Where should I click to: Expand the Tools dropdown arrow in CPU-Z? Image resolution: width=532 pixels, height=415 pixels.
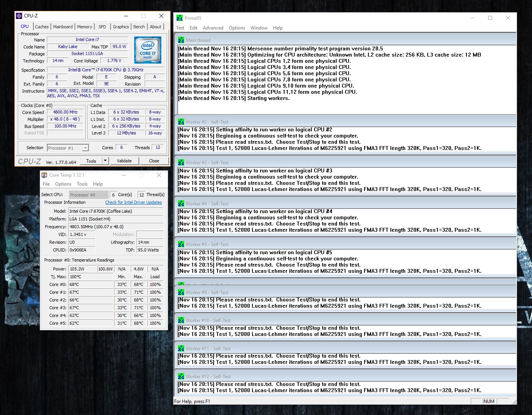pyautogui.click(x=105, y=161)
